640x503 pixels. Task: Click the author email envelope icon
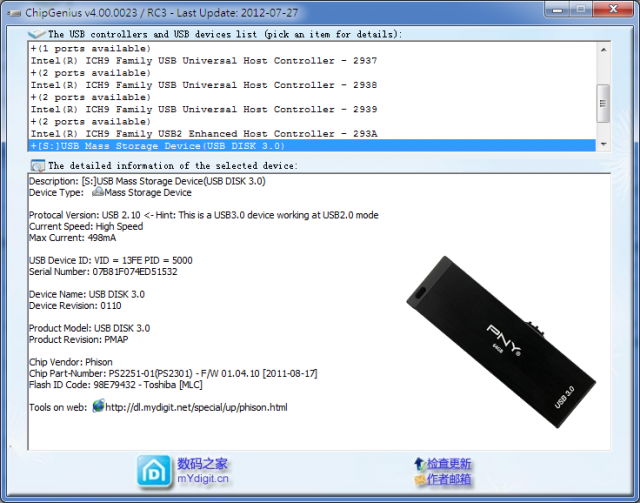pyautogui.click(x=420, y=479)
